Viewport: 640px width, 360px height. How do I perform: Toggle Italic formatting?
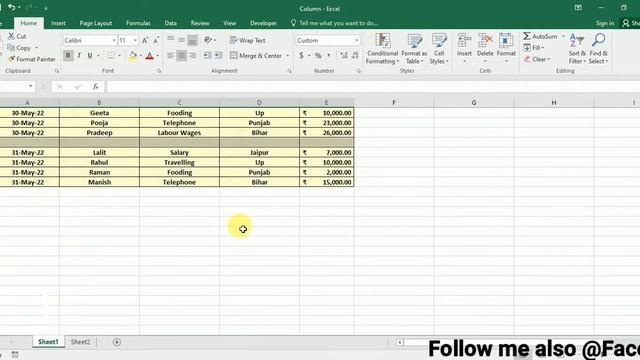point(79,56)
